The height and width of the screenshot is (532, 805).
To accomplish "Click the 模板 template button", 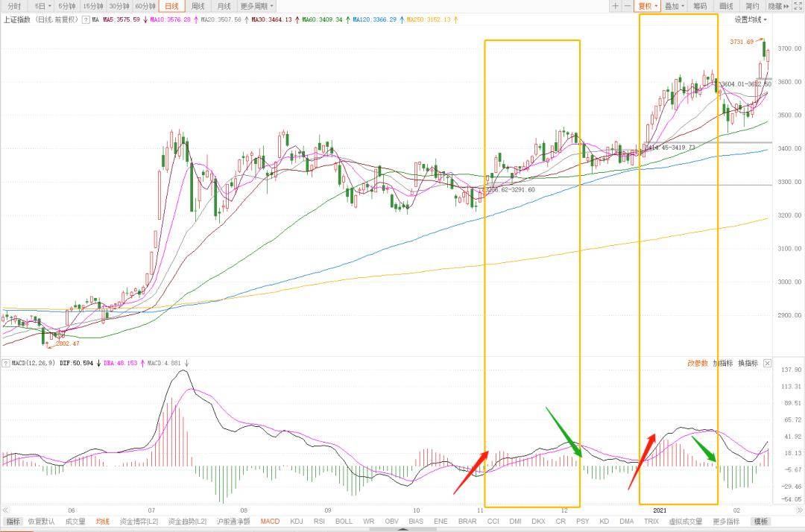I will (x=761, y=522).
